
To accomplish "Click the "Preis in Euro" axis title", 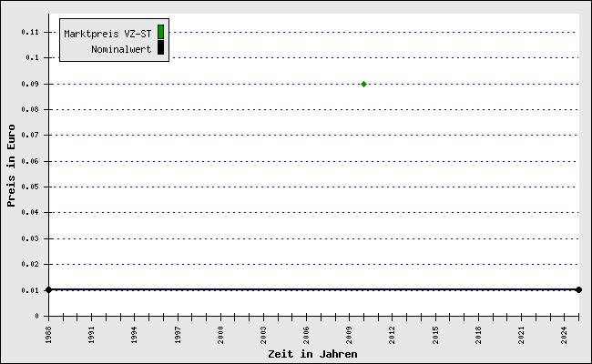I will pos(12,167).
